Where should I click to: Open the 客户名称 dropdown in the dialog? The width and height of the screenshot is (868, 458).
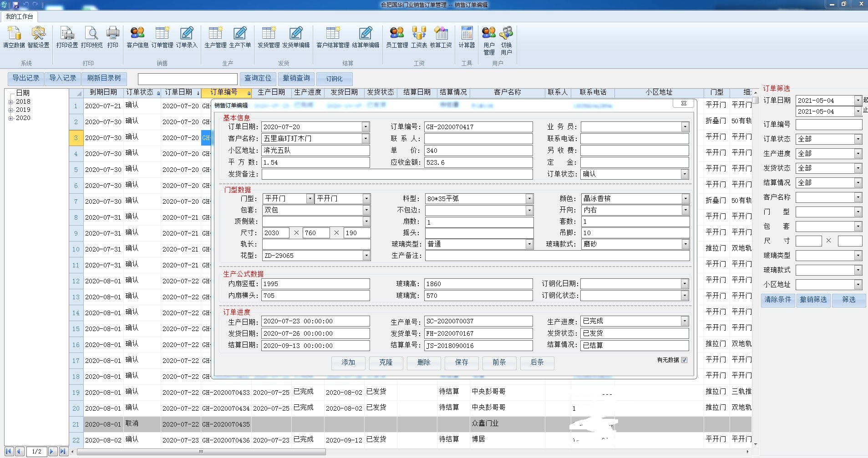tap(365, 138)
